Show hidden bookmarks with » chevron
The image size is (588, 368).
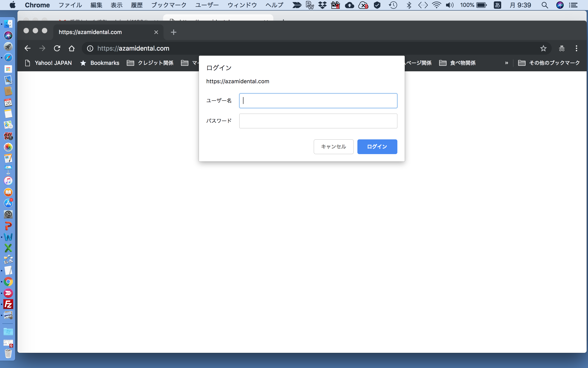(506, 63)
